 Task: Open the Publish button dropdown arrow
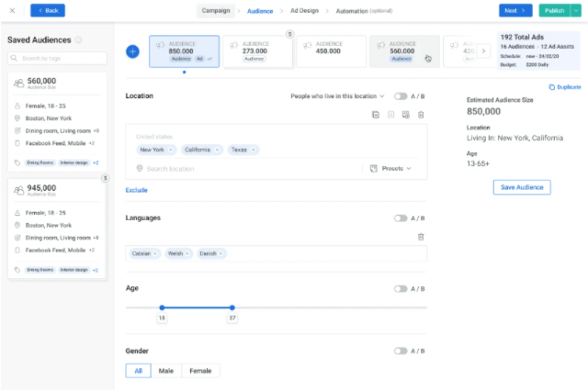575,10
